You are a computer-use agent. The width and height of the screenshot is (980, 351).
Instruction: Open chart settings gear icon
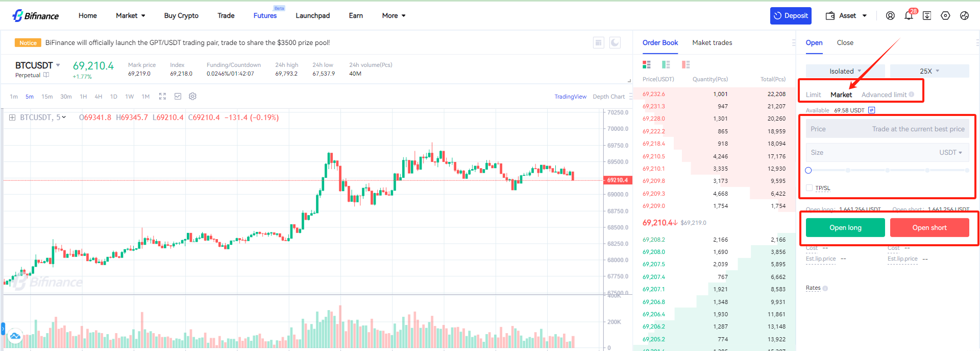(192, 96)
